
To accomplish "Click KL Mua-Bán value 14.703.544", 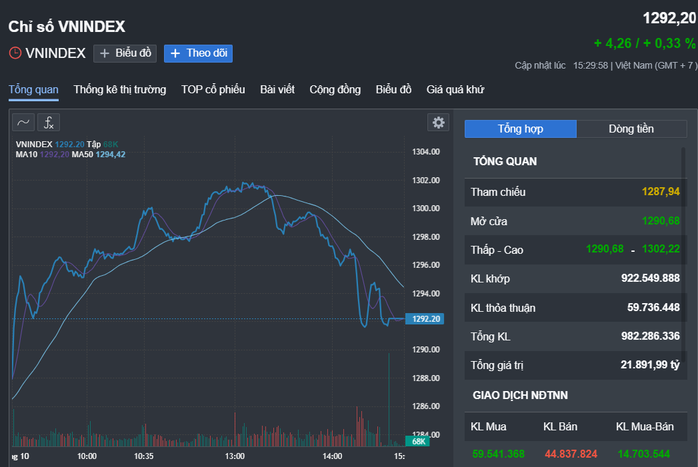I will pos(644,454).
